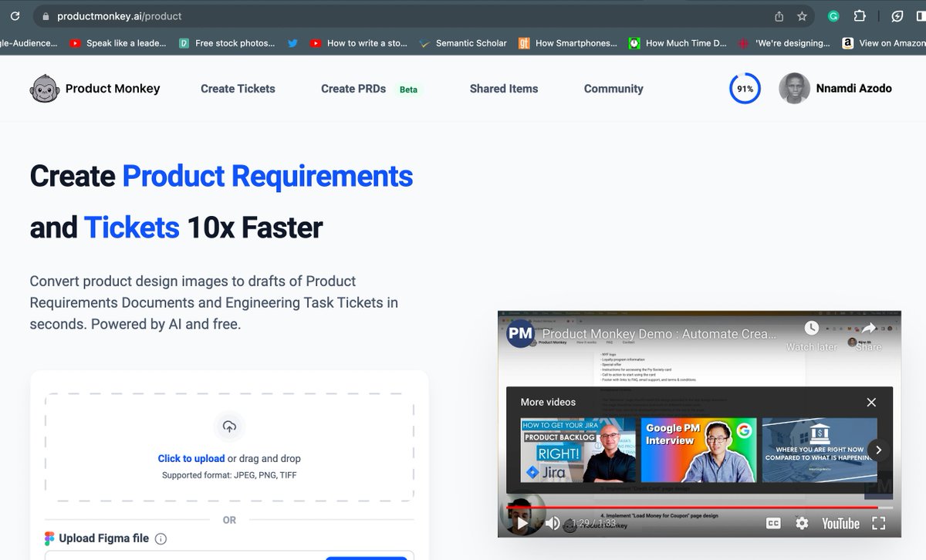
Task: Open Create Tickets nav item
Action: click(x=238, y=89)
